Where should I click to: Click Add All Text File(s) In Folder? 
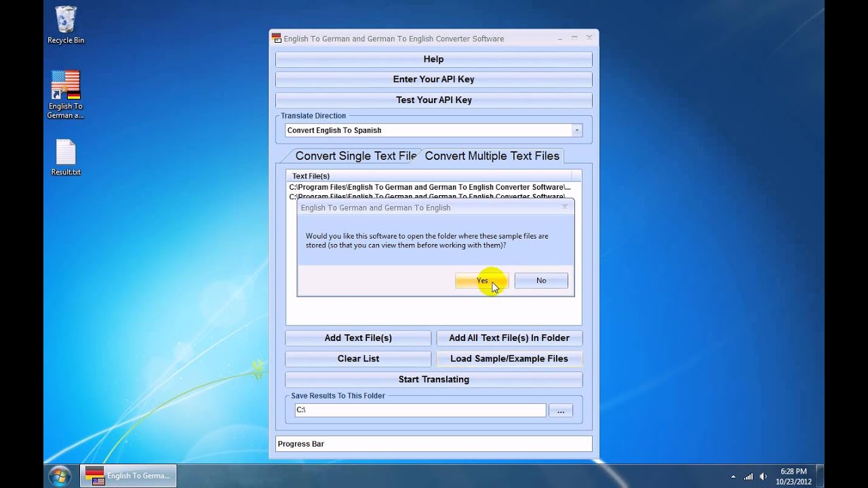509,338
